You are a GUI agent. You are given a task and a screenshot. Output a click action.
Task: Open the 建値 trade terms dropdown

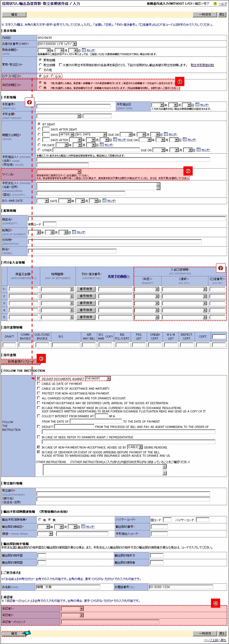[x=45, y=534]
